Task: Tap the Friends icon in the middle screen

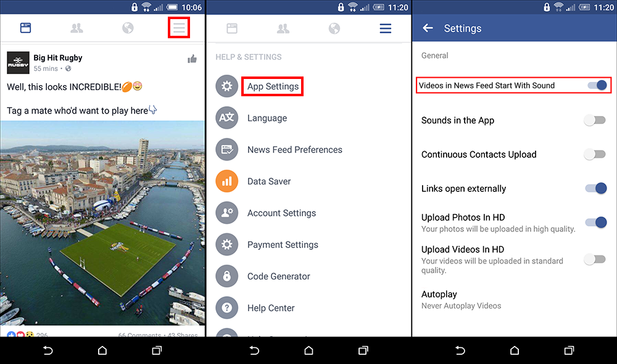Action: coord(283,28)
